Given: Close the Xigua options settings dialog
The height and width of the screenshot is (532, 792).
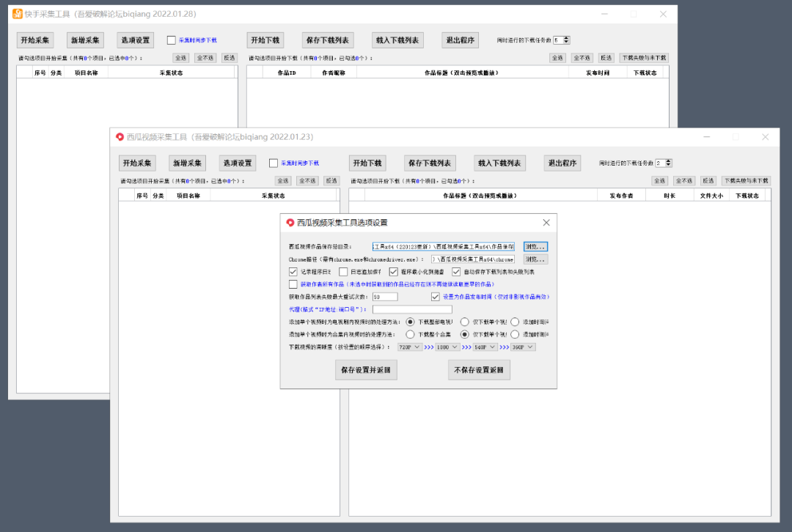Looking at the screenshot, I should point(546,223).
